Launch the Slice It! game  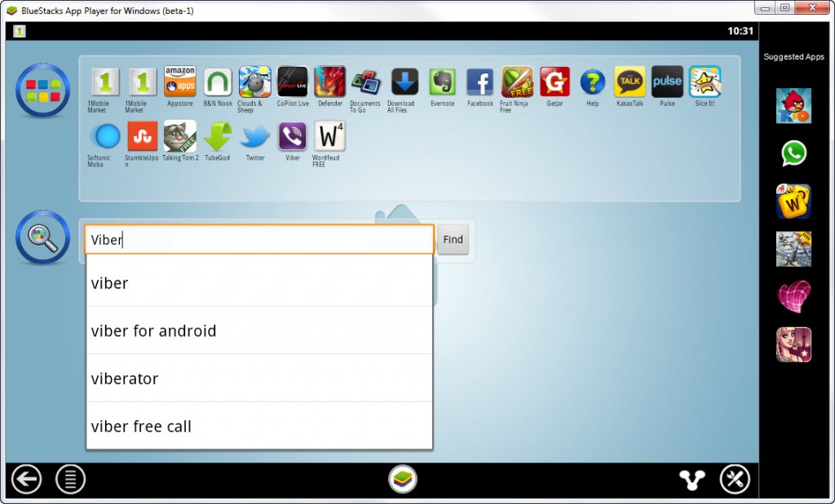tap(705, 82)
